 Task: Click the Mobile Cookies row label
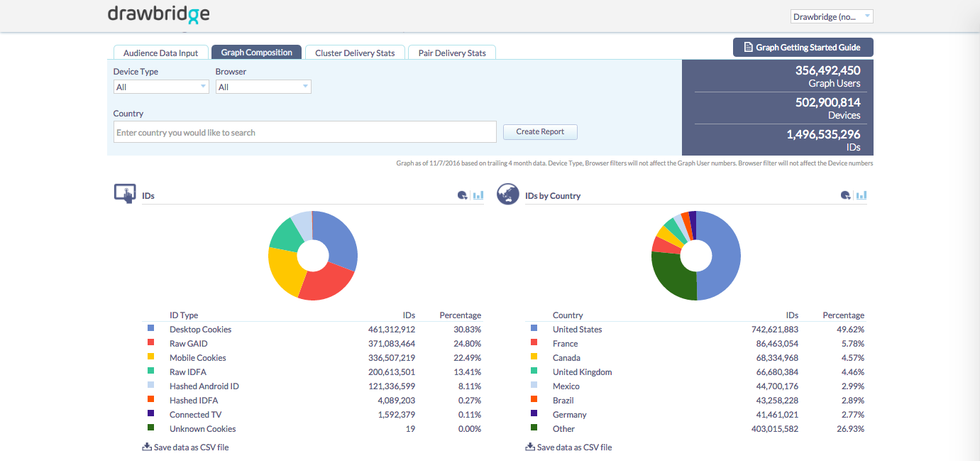click(x=198, y=358)
